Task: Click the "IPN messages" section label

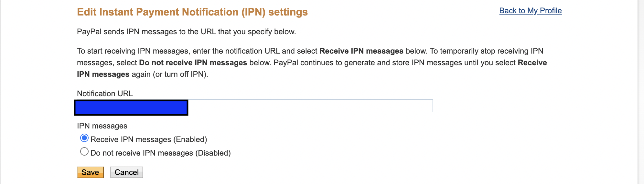Action: click(102, 126)
